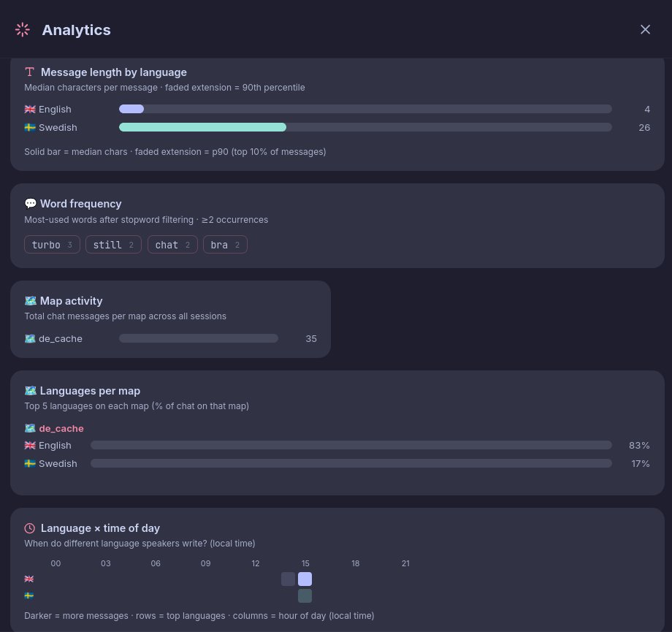Viewport: 672px width, 632px height.
Task: Click 'Map activity' heading
Action: point(71,301)
